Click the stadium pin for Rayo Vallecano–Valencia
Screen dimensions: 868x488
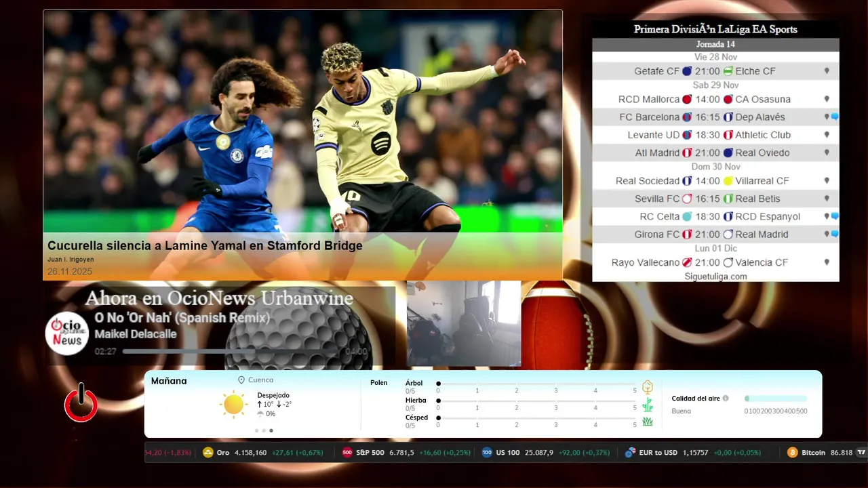tap(827, 262)
